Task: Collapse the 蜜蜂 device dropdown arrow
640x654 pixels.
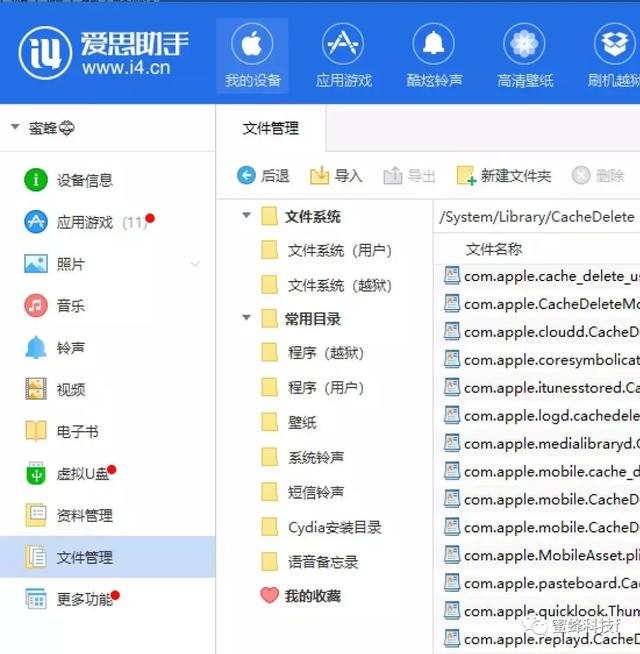Action: tap(15, 126)
